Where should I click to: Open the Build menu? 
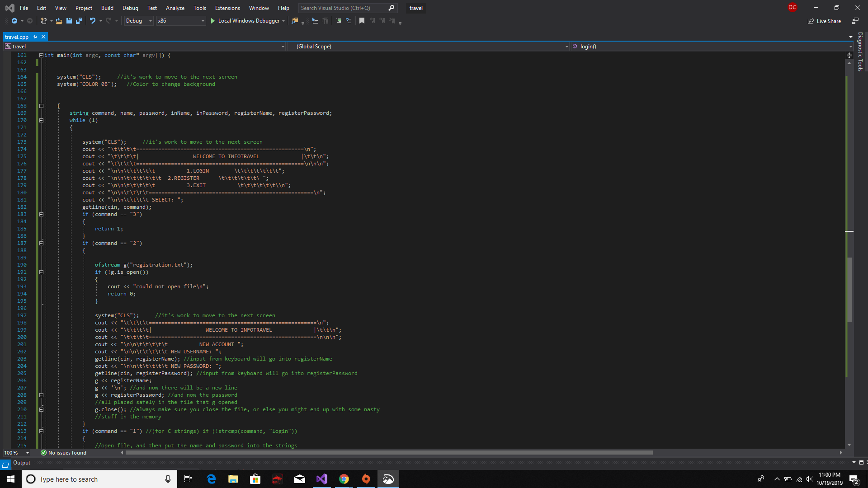tap(107, 8)
